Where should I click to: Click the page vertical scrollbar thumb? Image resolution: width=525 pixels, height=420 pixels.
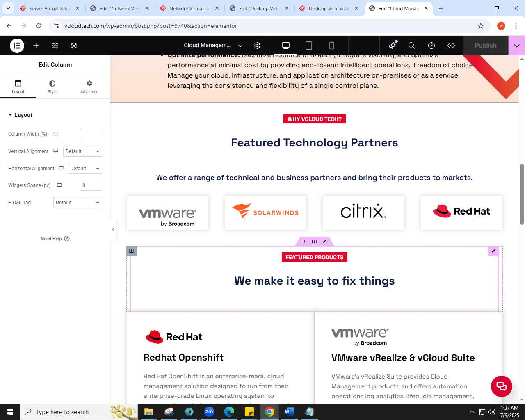(x=522, y=194)
